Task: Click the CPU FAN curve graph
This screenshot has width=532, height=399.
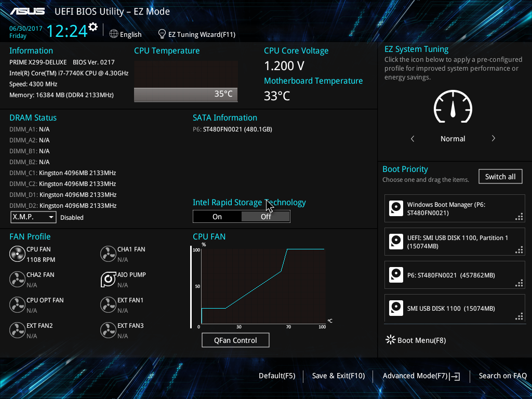Action: click(263, 286)
